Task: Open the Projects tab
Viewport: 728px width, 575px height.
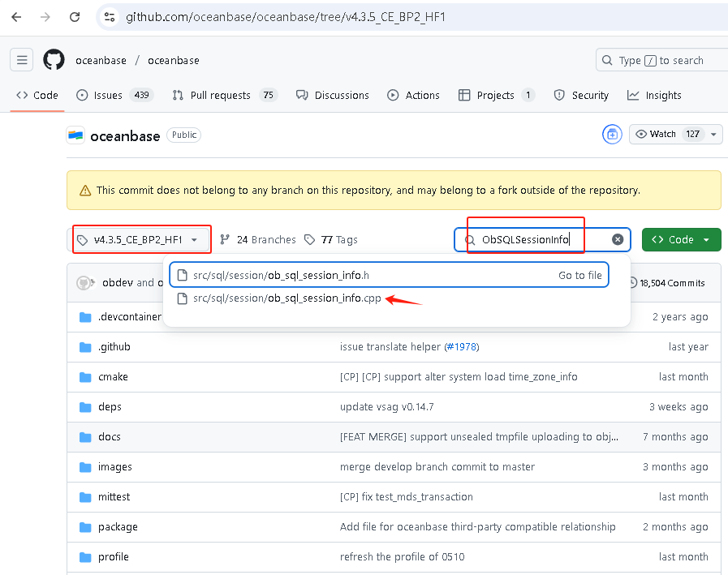Action: 497,95
